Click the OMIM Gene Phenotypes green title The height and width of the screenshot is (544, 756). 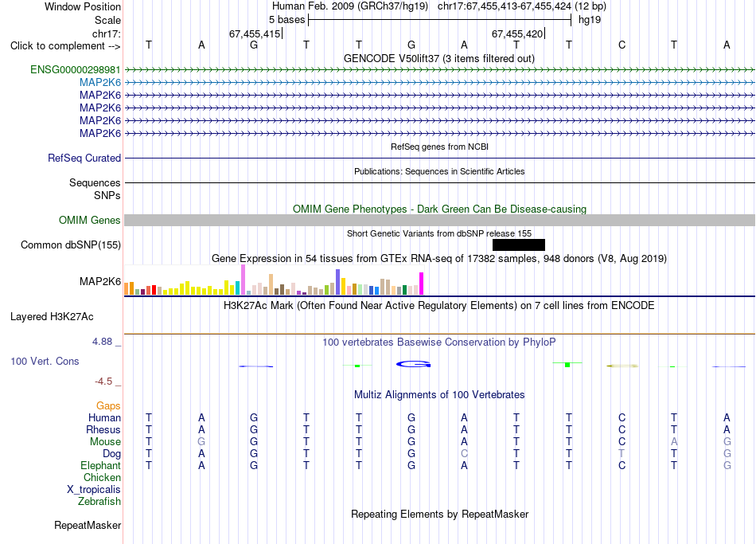[439, 209]
